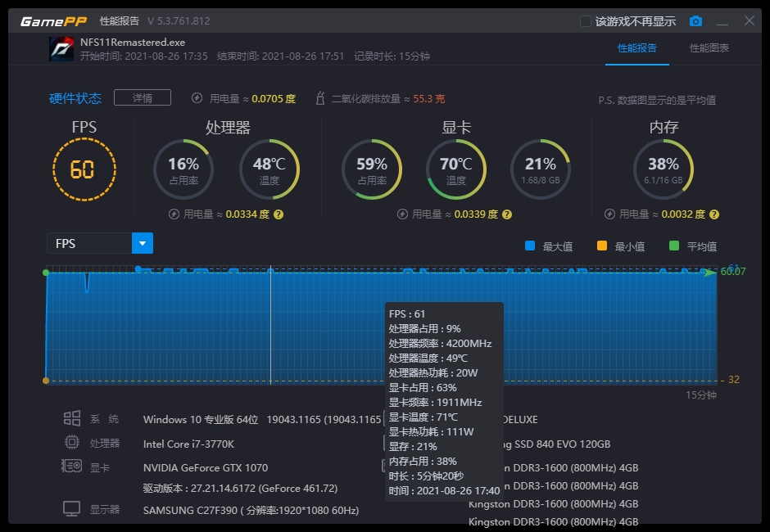Click the NFS11Remastered game icon

[61, 49]
